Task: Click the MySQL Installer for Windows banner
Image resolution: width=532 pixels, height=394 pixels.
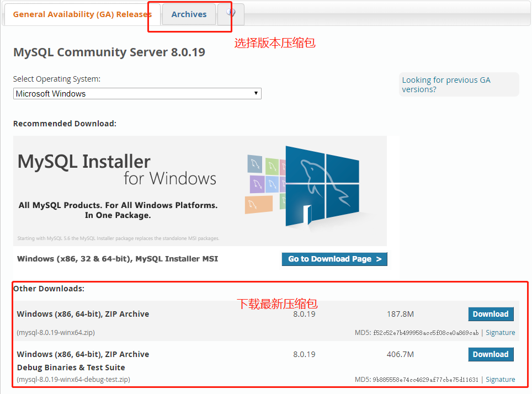Action: click(200, 191)
